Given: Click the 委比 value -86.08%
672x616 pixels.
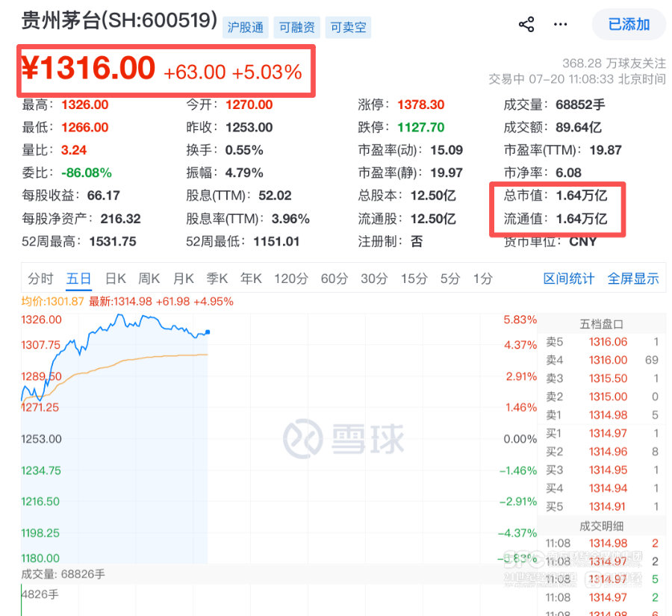Looking at the screenshot, I should [x=86, y=172].
